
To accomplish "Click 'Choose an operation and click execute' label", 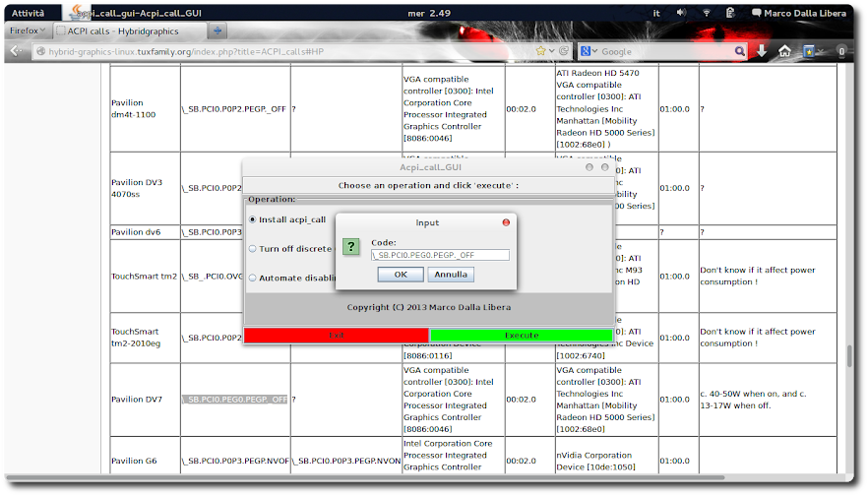I will click(x=428, y=185).
